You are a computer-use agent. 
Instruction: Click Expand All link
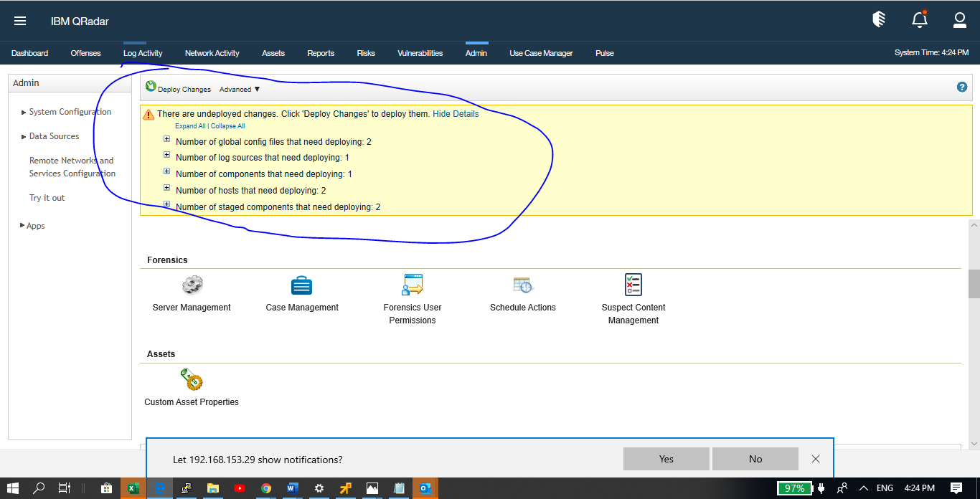[x=190, y=126]
